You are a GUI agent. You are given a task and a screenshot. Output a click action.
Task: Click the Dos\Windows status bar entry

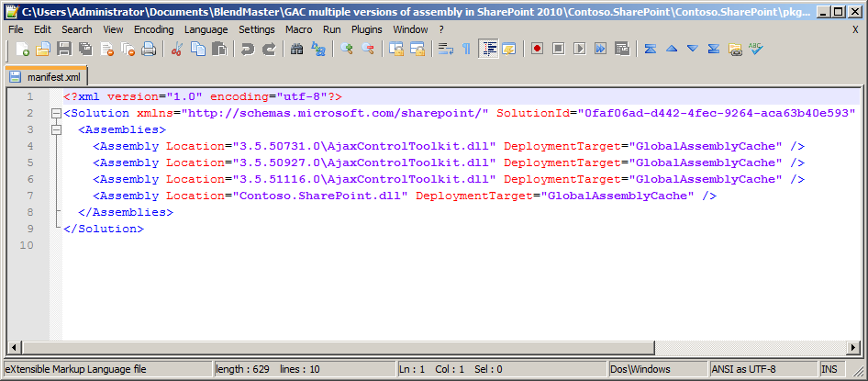(x=658, y=369)
